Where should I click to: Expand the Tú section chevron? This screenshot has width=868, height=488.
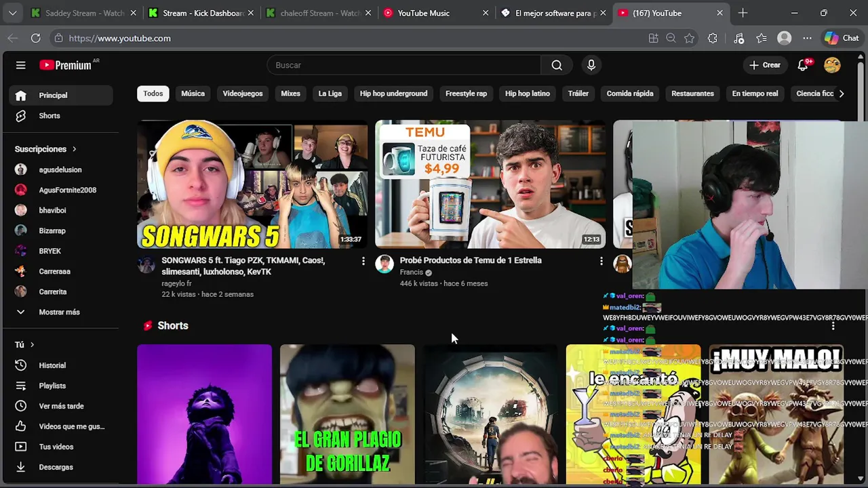(32, 345)
